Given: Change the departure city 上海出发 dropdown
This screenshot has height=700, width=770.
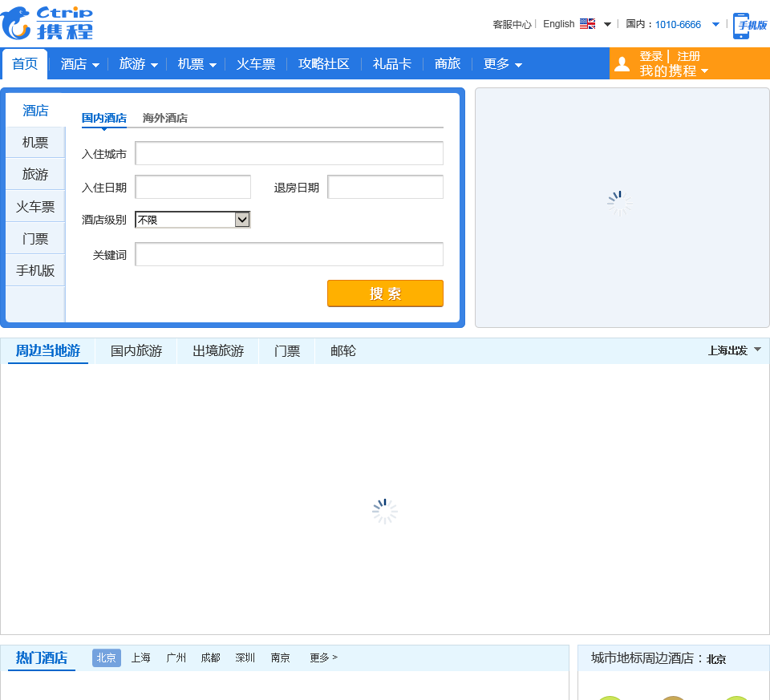Looking at the screenshot, I should pos(734,350).
